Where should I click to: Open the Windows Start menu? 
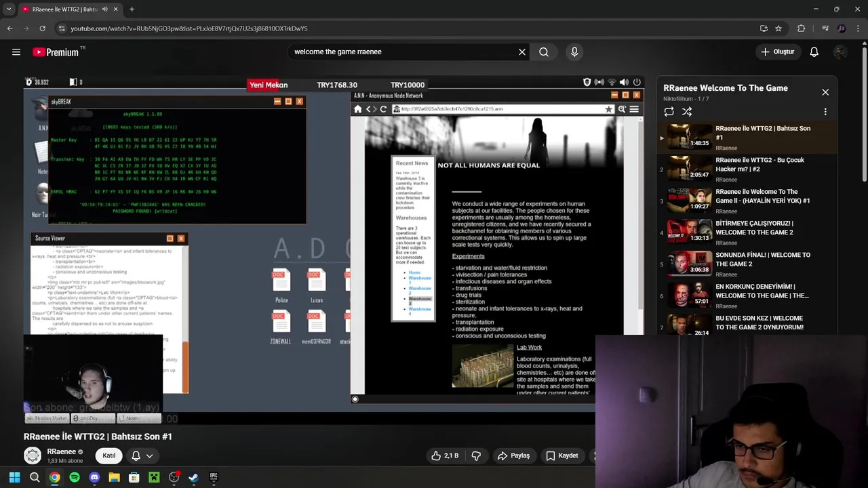pos(14,477)
